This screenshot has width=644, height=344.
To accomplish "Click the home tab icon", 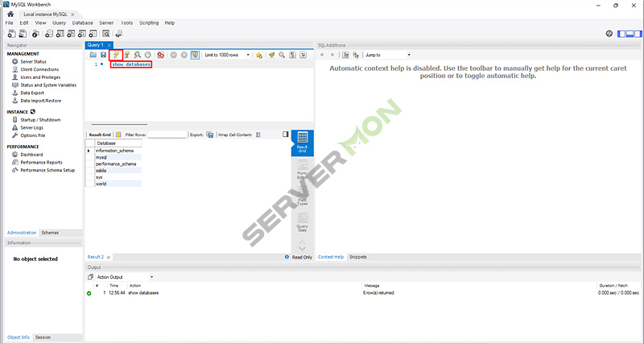I will coord(10,14).
